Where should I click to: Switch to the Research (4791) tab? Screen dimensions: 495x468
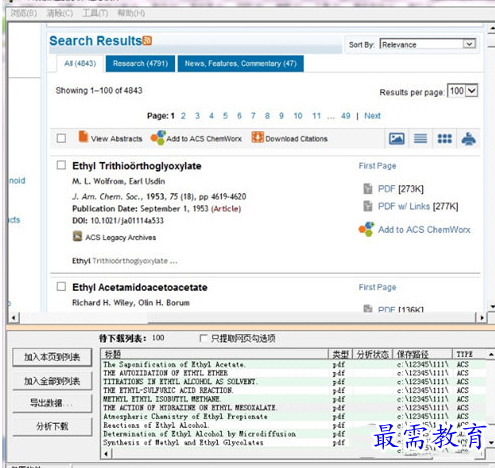(x=140, y=63)
